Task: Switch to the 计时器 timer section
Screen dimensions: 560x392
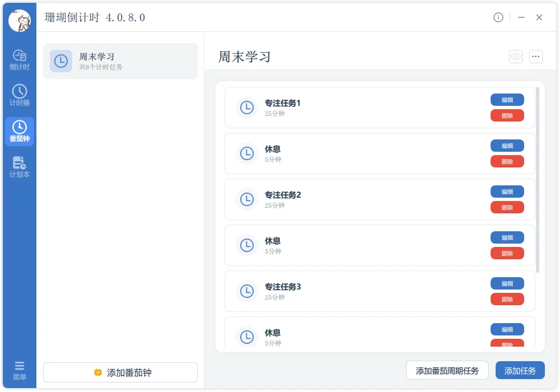Action: (x=19, y=96)
